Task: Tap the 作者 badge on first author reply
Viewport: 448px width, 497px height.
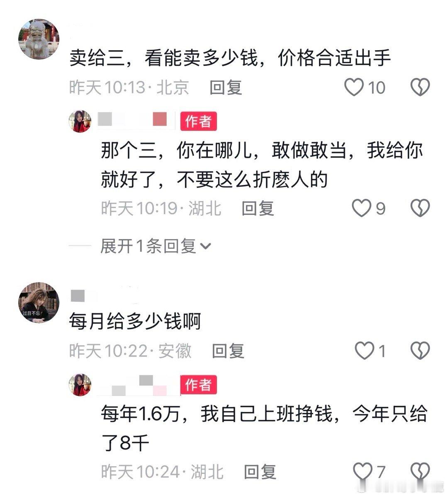Action: [x=199, y=121]
